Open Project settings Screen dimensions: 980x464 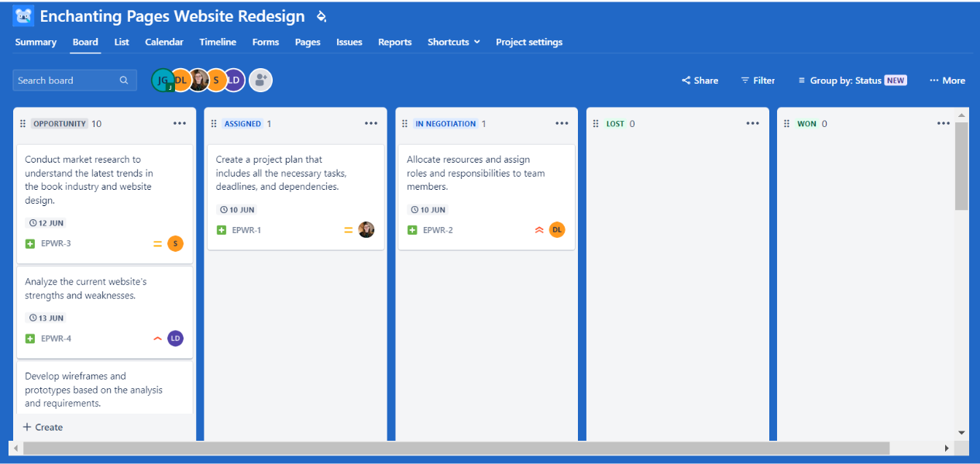tap(529, 42)
